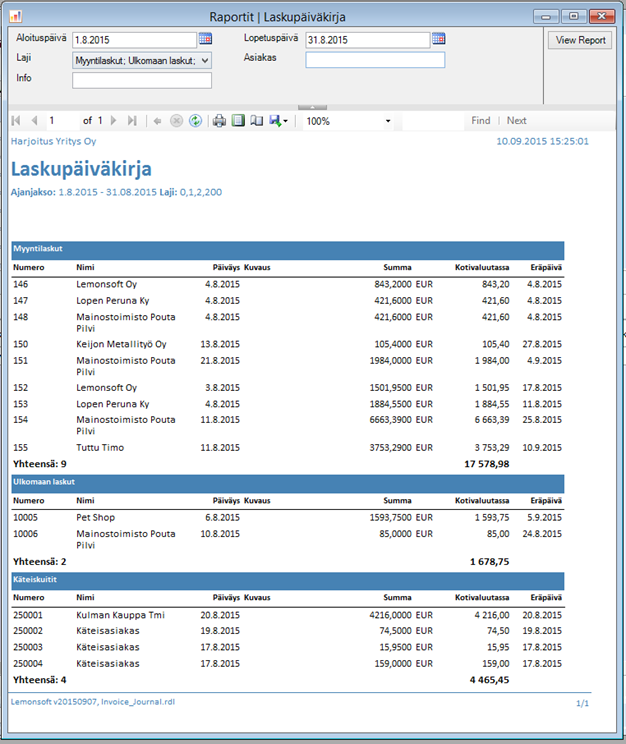The image size is (626, 744).
Task: Click Käteiskuitit total 4 465,45
Action: point(489,680)
